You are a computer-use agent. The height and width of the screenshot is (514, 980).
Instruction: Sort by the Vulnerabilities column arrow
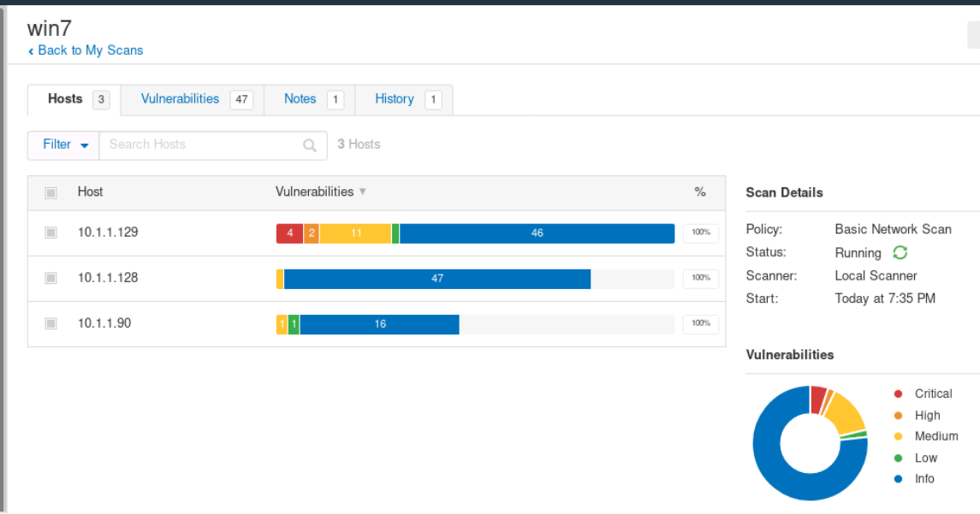coord(363,192)
